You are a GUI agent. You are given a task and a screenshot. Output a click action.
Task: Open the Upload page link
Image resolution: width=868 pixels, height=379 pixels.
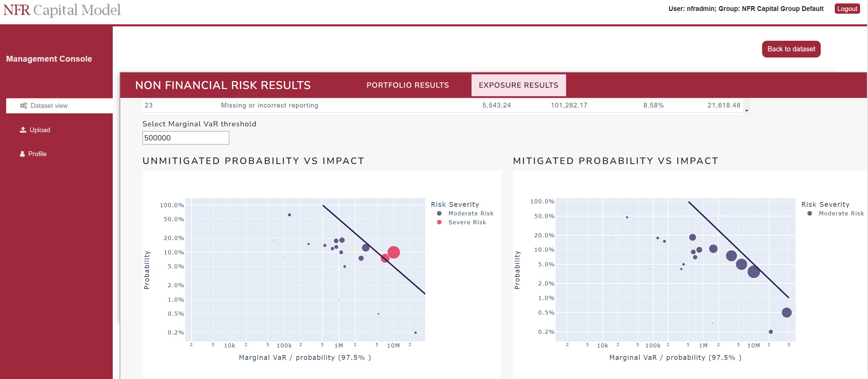(39, 130)
